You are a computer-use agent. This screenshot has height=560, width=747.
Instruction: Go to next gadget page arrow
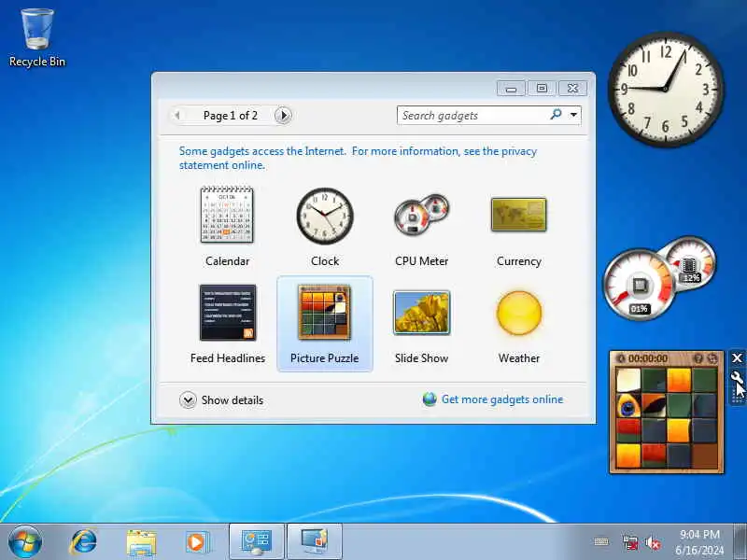pyautogui.click(x=283, y=115)
